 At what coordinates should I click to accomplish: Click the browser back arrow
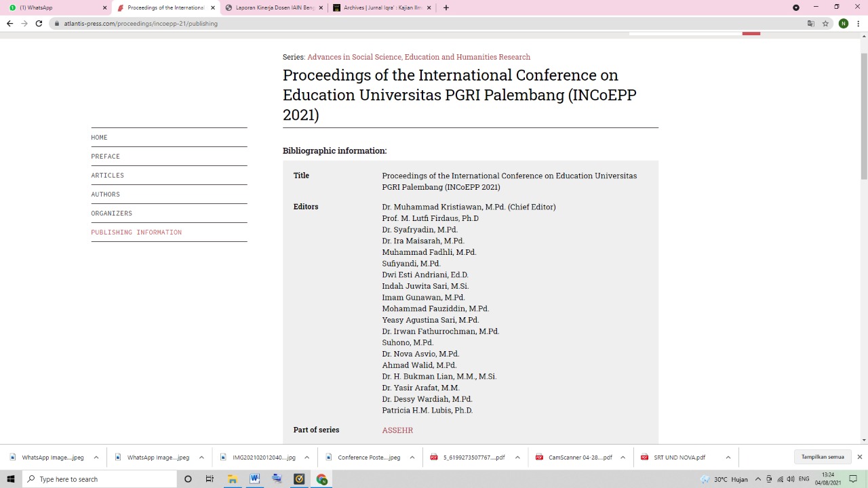click(x=9, y=23)
